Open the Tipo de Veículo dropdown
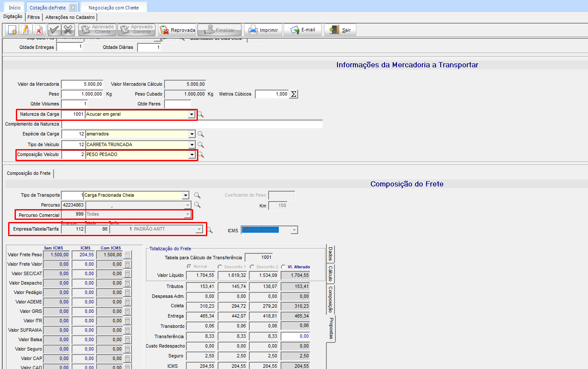The width and height of the screenshot is (588, 369). point(191,144)
